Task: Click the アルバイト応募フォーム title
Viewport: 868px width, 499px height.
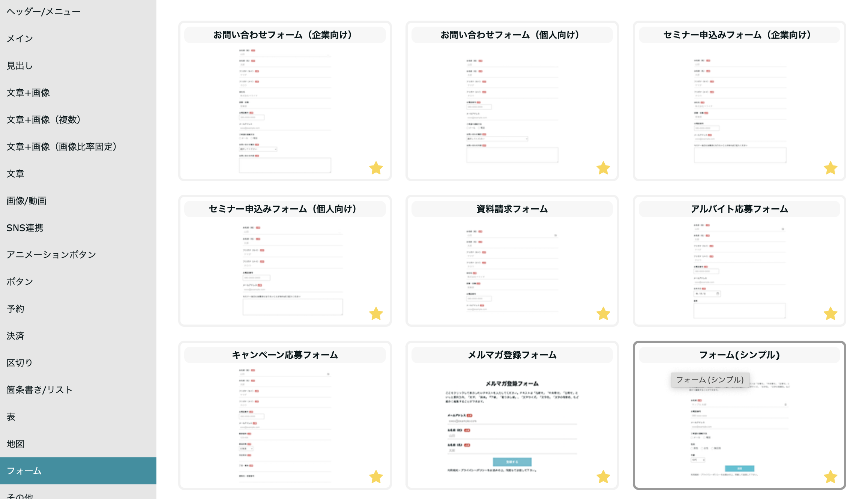Action: [739, 209]
